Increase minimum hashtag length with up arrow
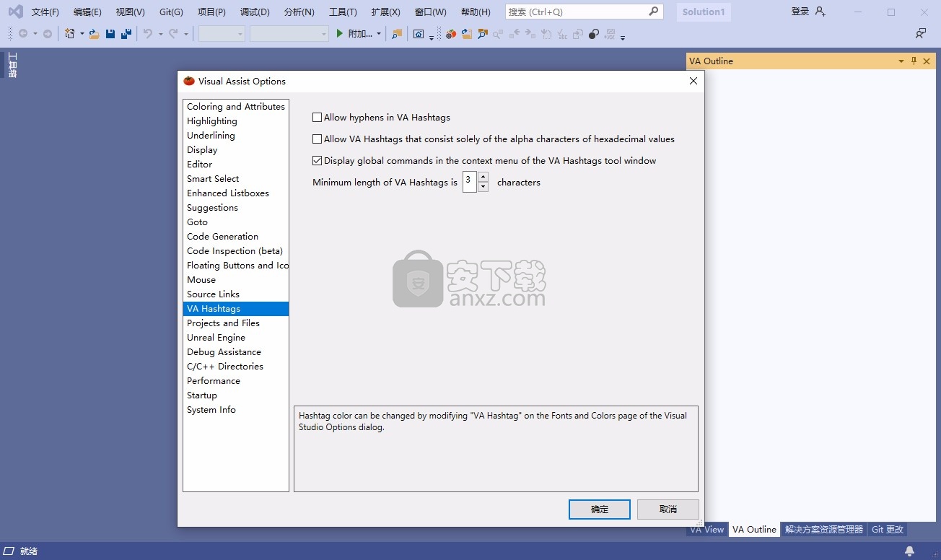The image size is (941, 560). 483,177
